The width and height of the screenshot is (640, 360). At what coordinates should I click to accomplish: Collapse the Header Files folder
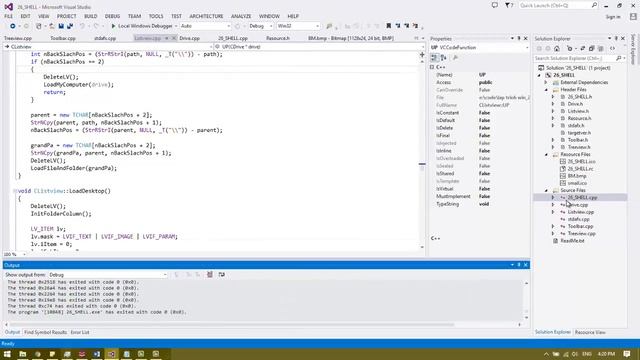click(547, 90)
